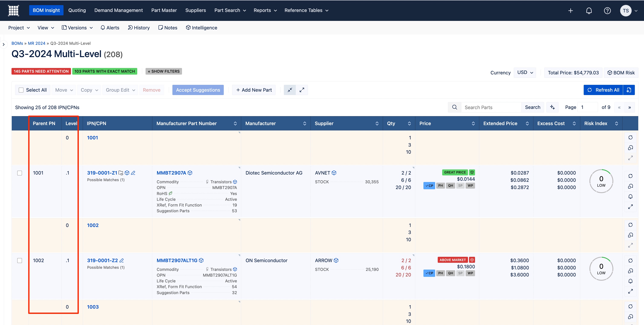The image size is (644, 325).
Task: Click Add New Part button
Action: [254, 90]
